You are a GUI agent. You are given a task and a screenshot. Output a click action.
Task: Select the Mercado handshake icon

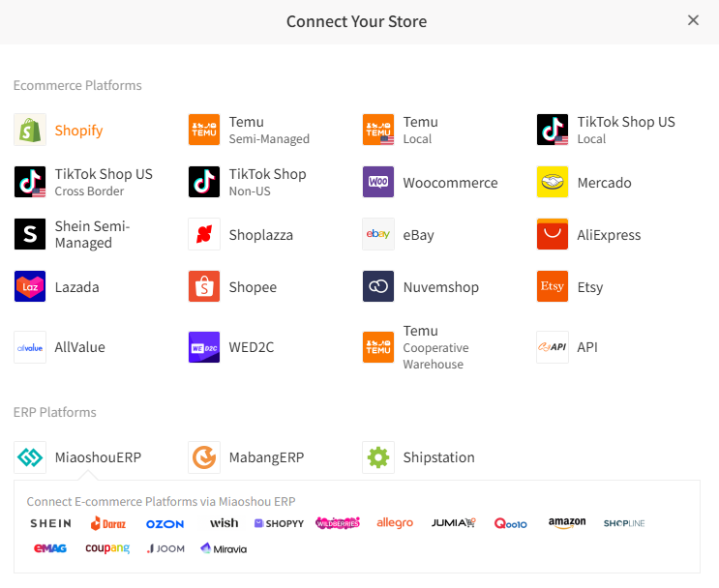553,182
